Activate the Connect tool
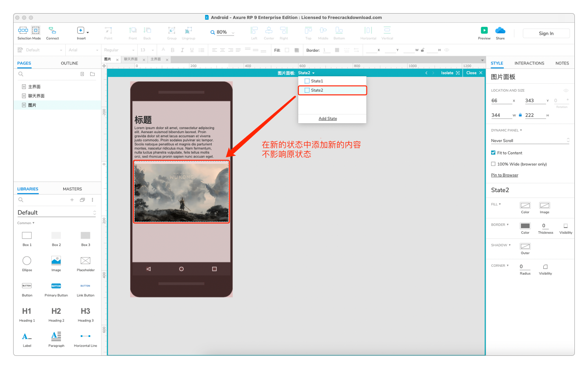Viewport: 588px width, 369px height. point(53,30)
